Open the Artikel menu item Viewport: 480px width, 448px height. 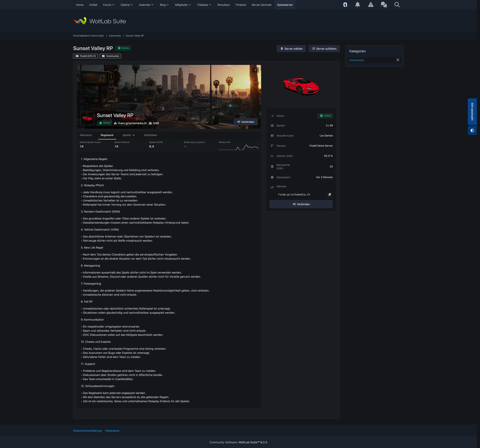pos(93,5)
